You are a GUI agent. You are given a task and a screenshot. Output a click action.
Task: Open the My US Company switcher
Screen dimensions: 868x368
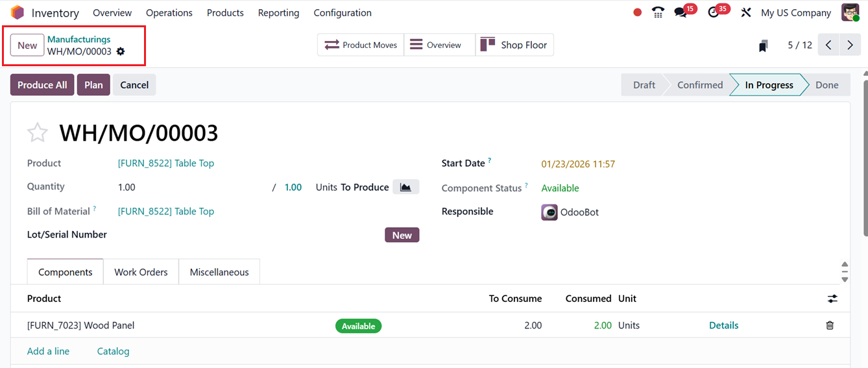pos(795,13)
